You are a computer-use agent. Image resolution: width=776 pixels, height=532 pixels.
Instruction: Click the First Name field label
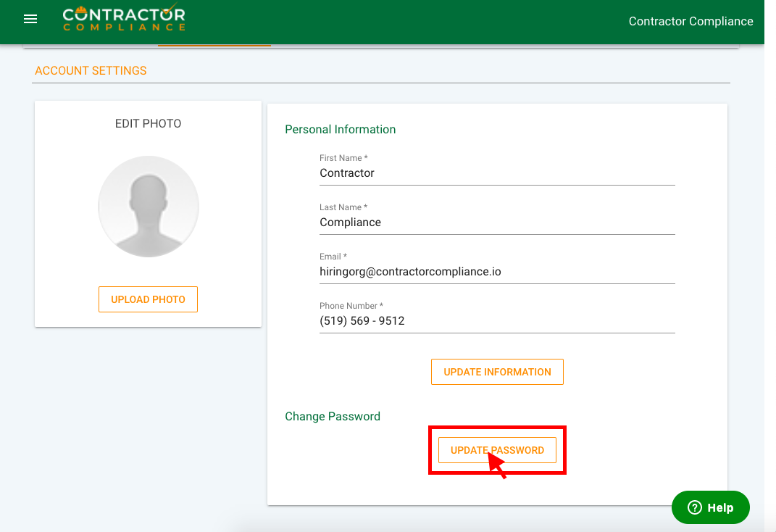point(343,158)
